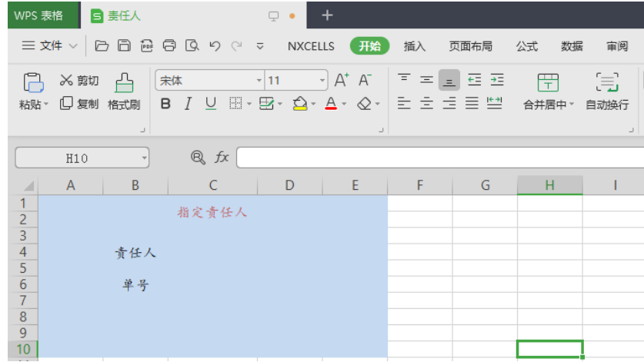Export the sheet as PDF
The width and height of the screenshot is (644, 362).
click(x=147, y=46)
